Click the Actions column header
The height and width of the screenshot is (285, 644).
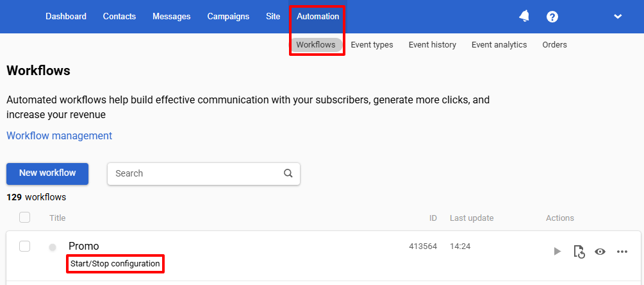(560, 218)
